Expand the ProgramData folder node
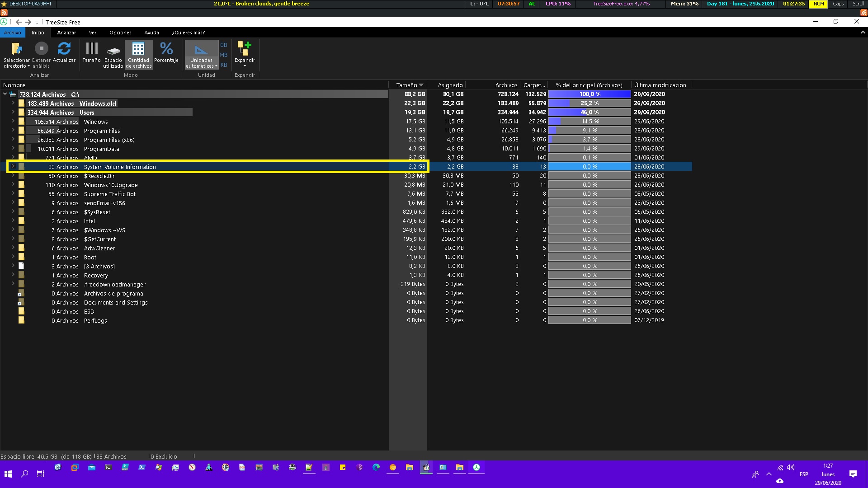868x488 pixels. click(13, 149)
